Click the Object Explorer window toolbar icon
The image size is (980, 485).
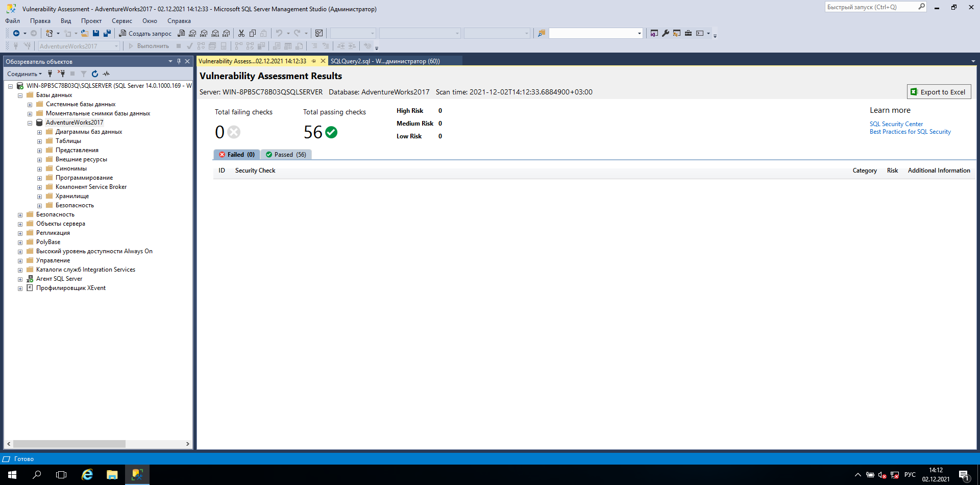677,33
